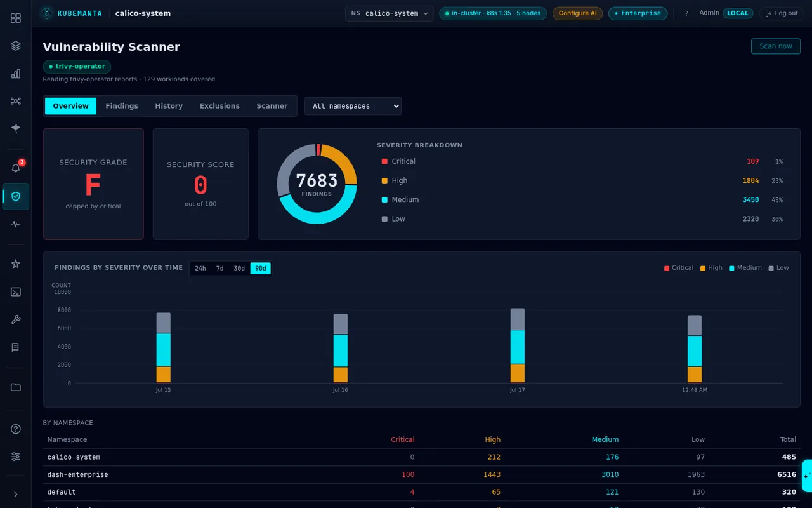Viewport: 812px width, 508px height.
Task: Open the bar chart metrics sidebar icon
Action: (x=16, y=74)
